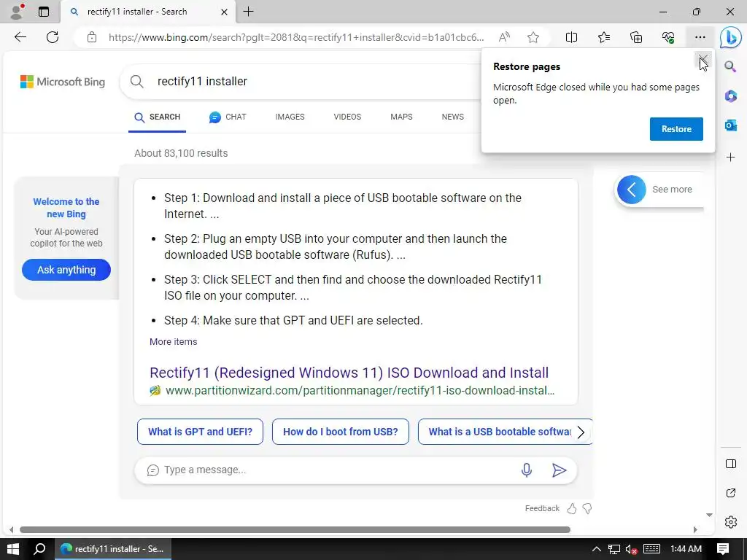Open the Bing Copilot sidebar button
Viewport: 747px width, 560px height.
[730, 38]
